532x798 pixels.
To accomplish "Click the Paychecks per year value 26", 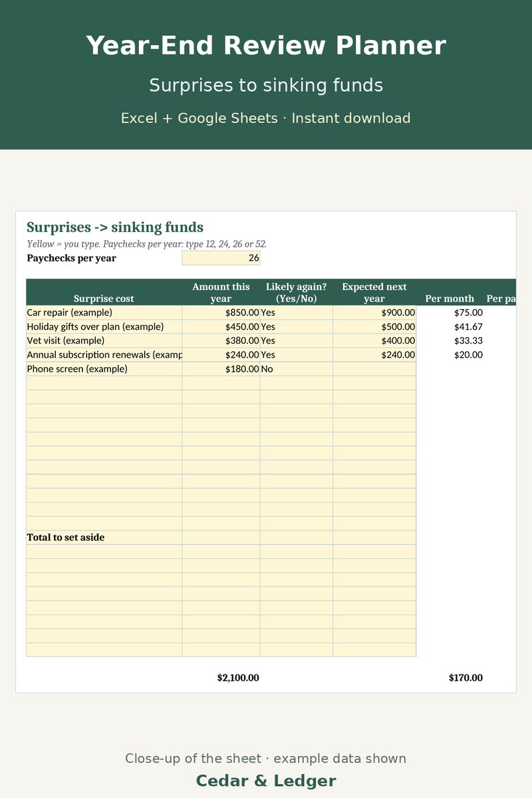I will pos(221,258).
